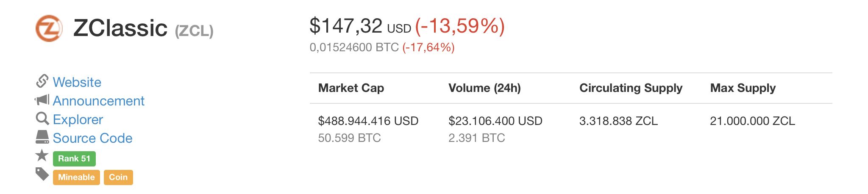Open the Announcement link

pyautogui.click(x=99, y=101)
